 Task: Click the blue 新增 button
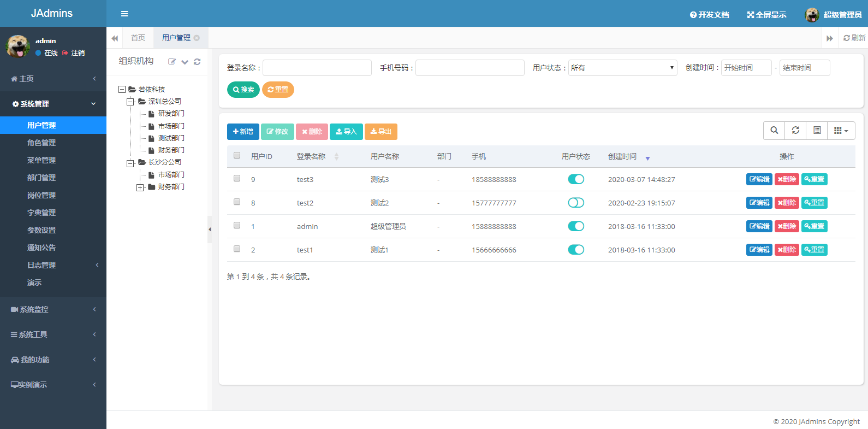(243, 132)
